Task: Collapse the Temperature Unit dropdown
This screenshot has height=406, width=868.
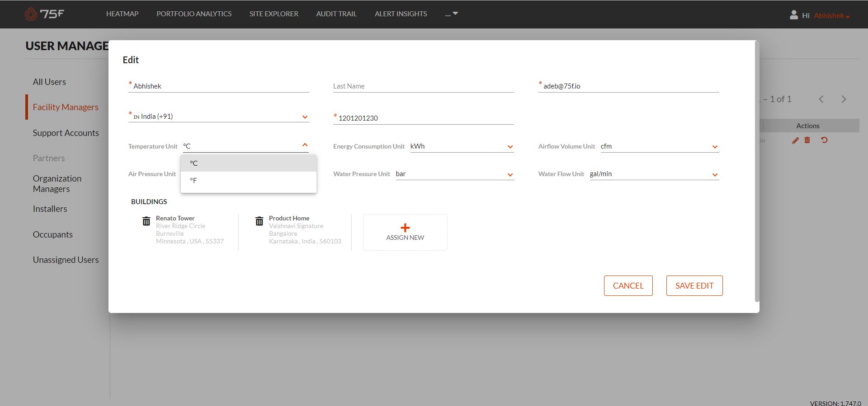Action: pyautogui.click(x=305, y=145)
